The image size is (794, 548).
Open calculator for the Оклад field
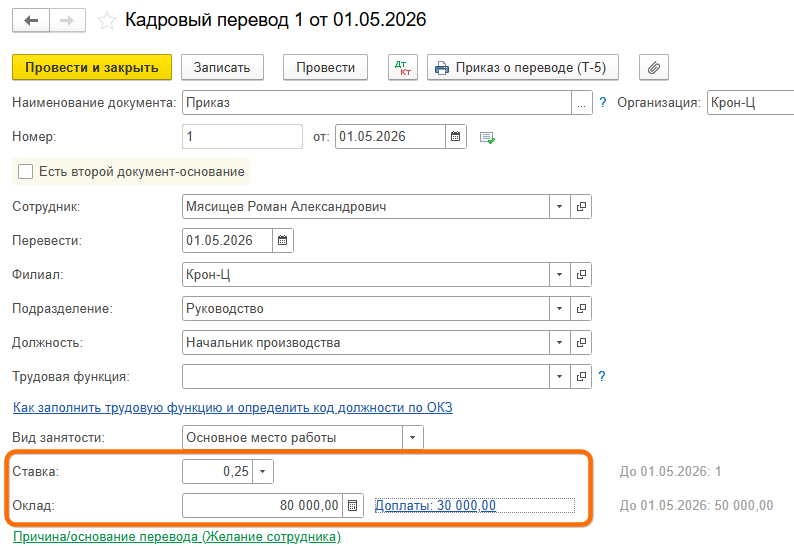click(x=353, y=505)
